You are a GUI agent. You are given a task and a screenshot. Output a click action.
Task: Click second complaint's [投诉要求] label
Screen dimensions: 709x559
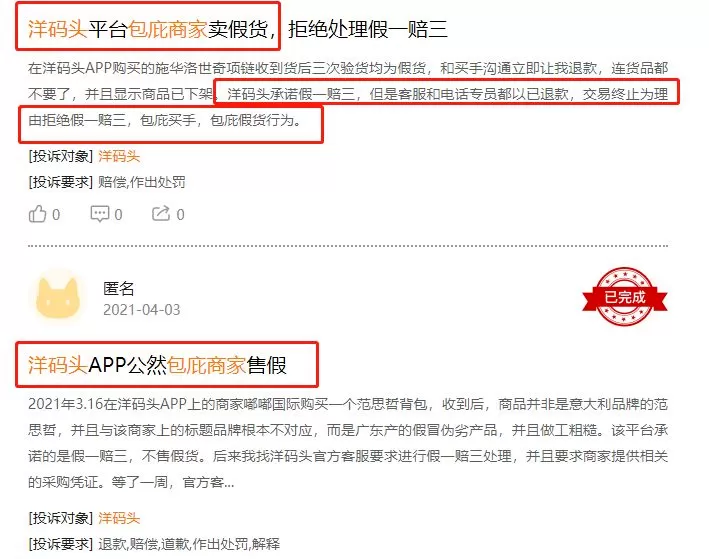point(61,544)
